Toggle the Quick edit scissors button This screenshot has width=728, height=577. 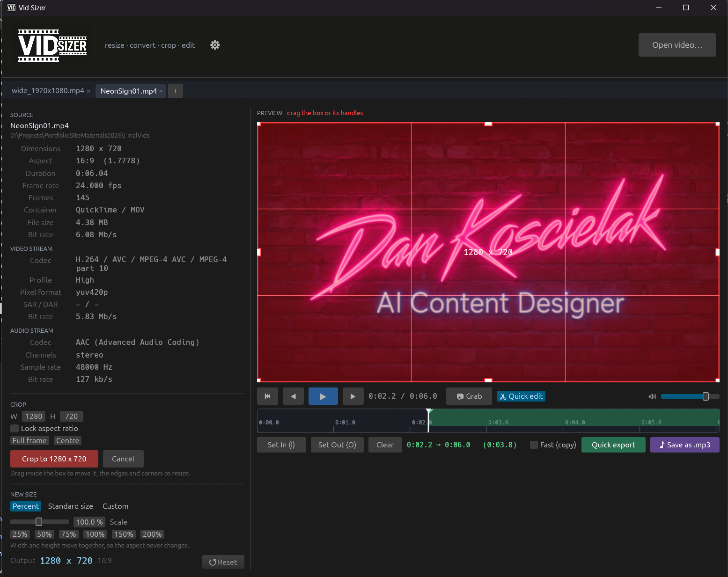(x=521, y=396)
